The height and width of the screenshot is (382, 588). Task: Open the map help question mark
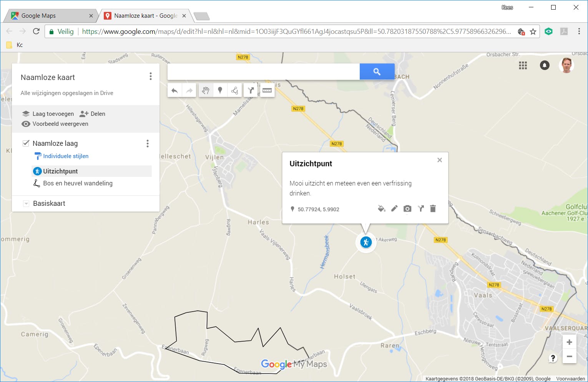553,358
